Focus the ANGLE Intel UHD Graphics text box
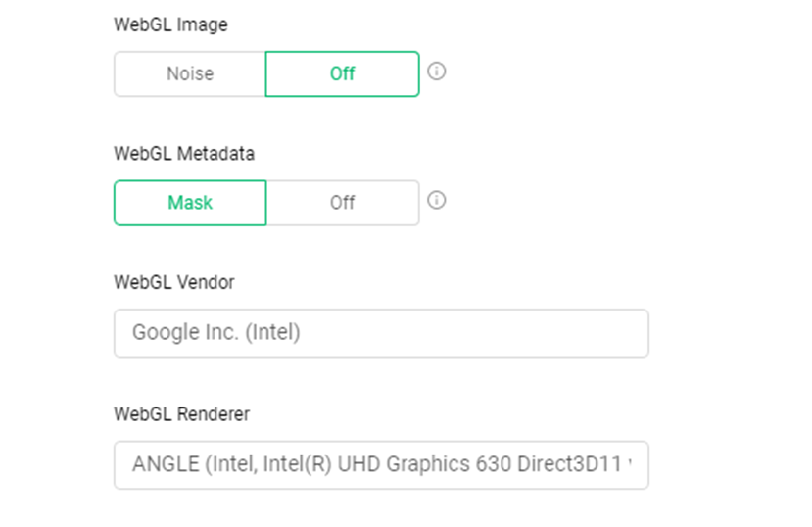Viewport: 812px width, 527px height. coord(381,464)
